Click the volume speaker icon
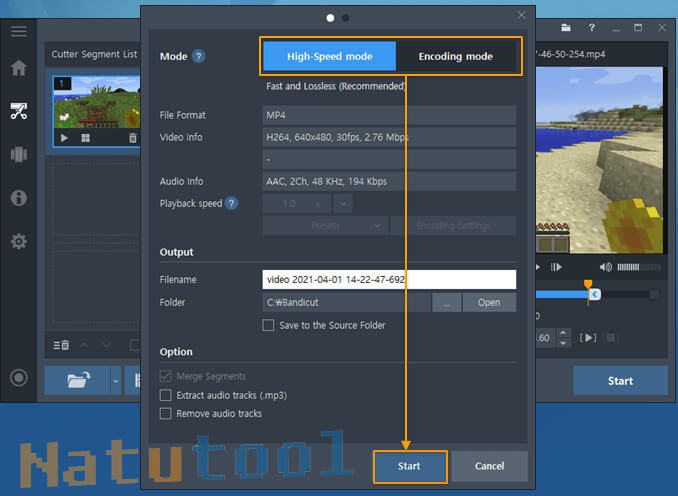The width and height of the screenshot is (678, 496). 606,267
